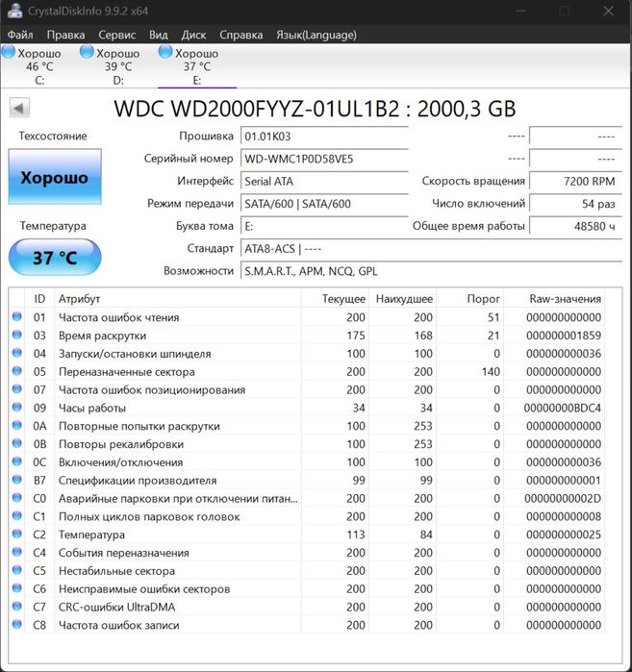Image resolution: width=632 pixels, height=672 pixels.
Task: Click status dot of row 01 Частота ошибок чтения
Action: coord(16,316)
